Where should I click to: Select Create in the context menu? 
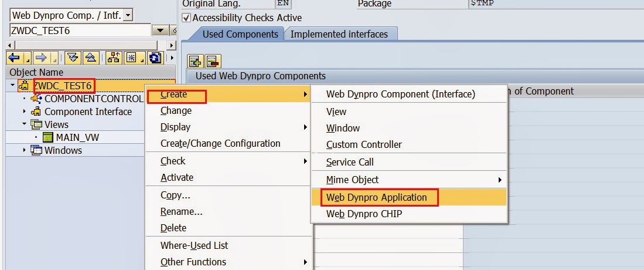click(x=228, y=95)
